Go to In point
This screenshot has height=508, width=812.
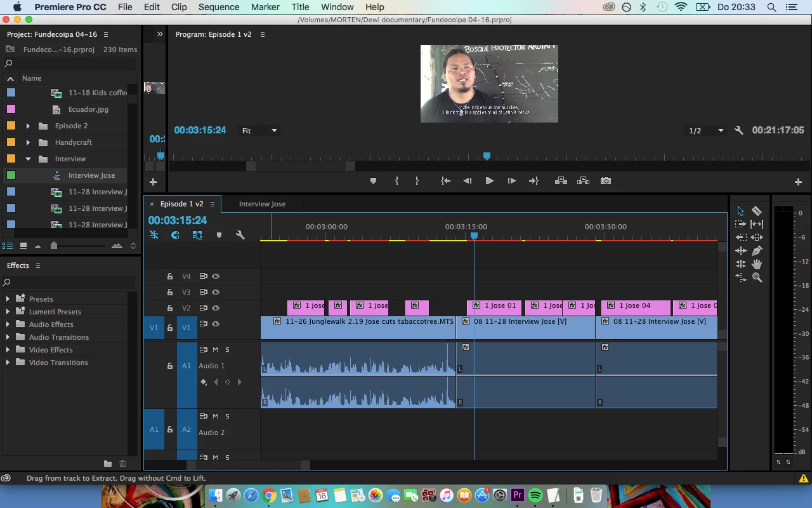pyautogui.click(x=446, y=181)
